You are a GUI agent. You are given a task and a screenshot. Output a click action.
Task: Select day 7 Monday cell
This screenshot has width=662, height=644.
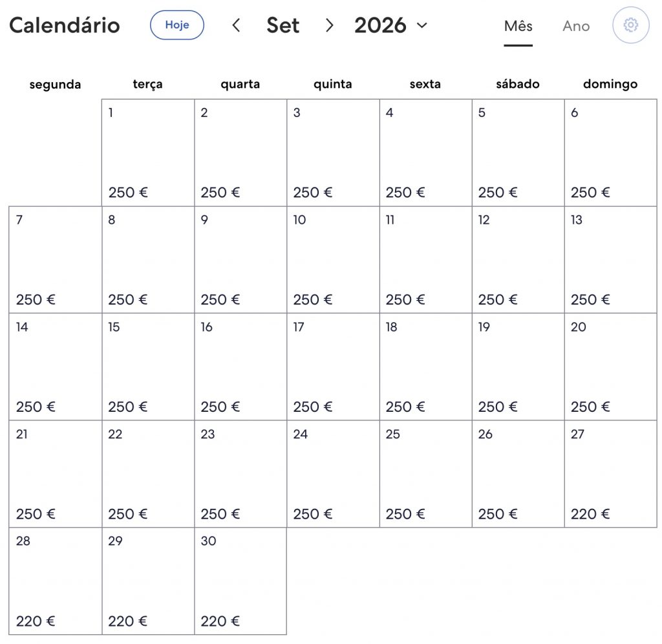(56, 260)
